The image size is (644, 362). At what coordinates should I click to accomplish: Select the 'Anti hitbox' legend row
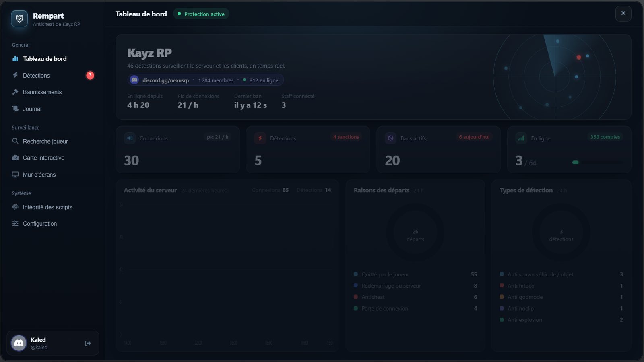click(x=561, y=286)
